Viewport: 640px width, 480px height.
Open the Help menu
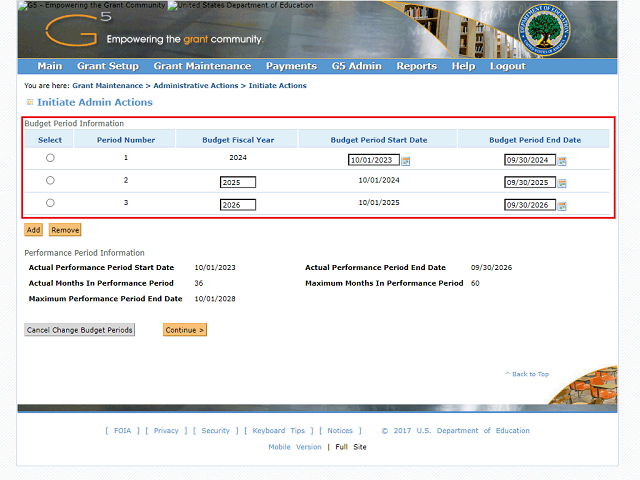463,66
